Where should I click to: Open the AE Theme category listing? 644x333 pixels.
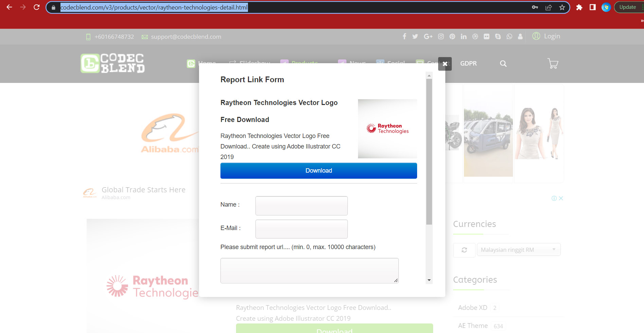point(472,325)
